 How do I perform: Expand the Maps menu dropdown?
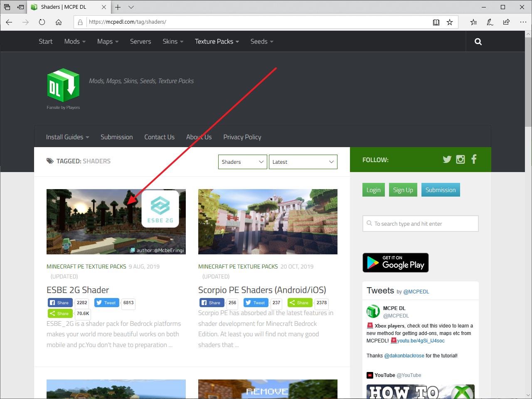pos(108,42)
